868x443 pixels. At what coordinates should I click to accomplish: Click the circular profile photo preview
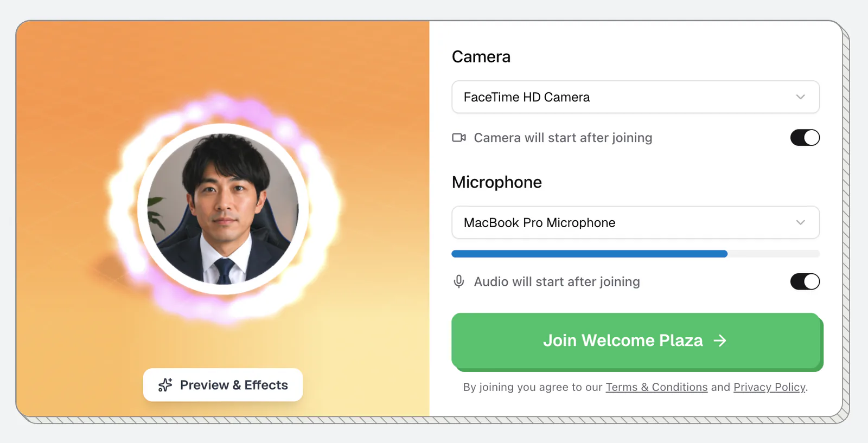[x=223, y=209]
